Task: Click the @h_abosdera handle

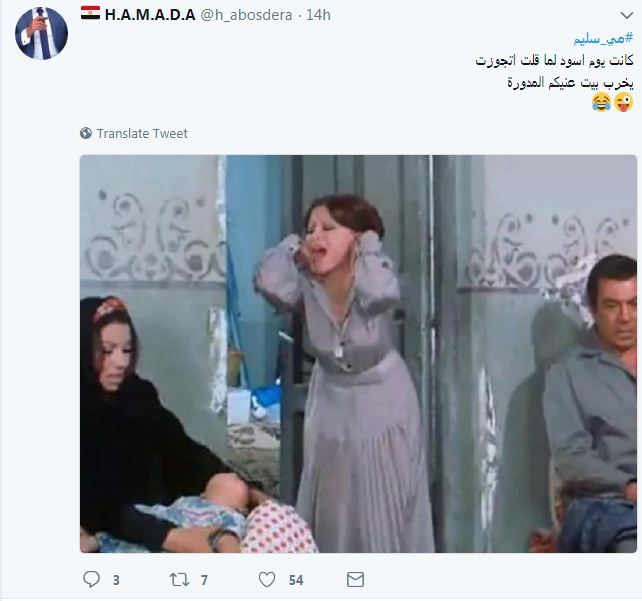Action: 246,15
